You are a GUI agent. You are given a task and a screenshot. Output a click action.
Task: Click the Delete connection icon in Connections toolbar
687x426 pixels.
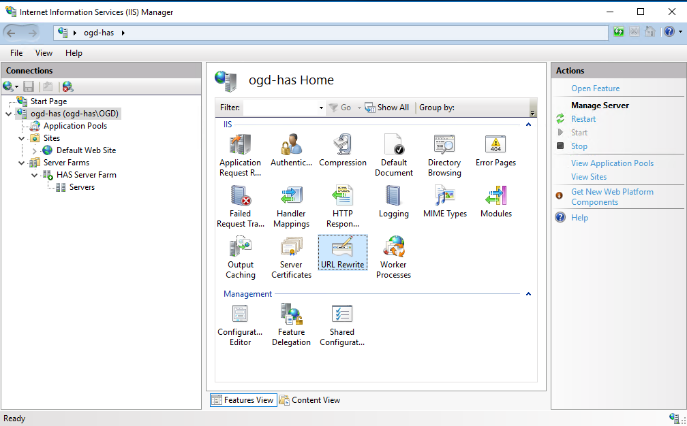point(67,87)
